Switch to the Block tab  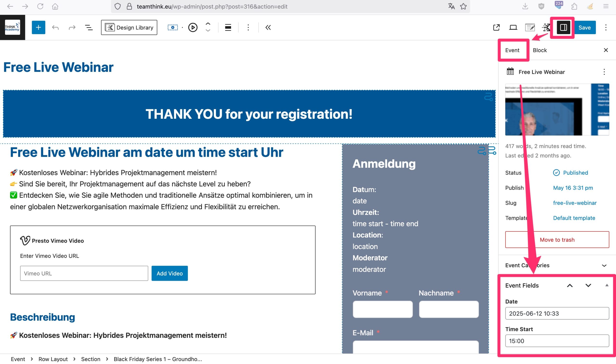point(540,50)
